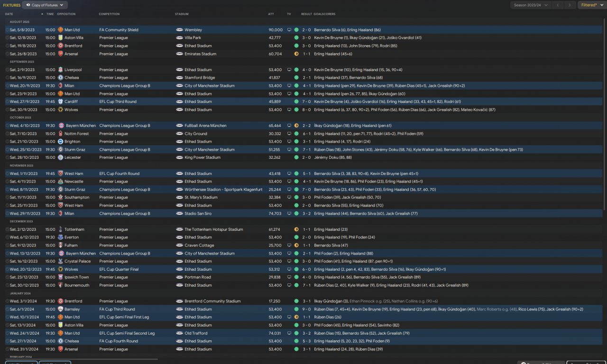The width and height of the screenshot is (607, 364).
Task: Tick the selector for the Sat, 2/9/2023 fixture
Action: tap(7, 70)
